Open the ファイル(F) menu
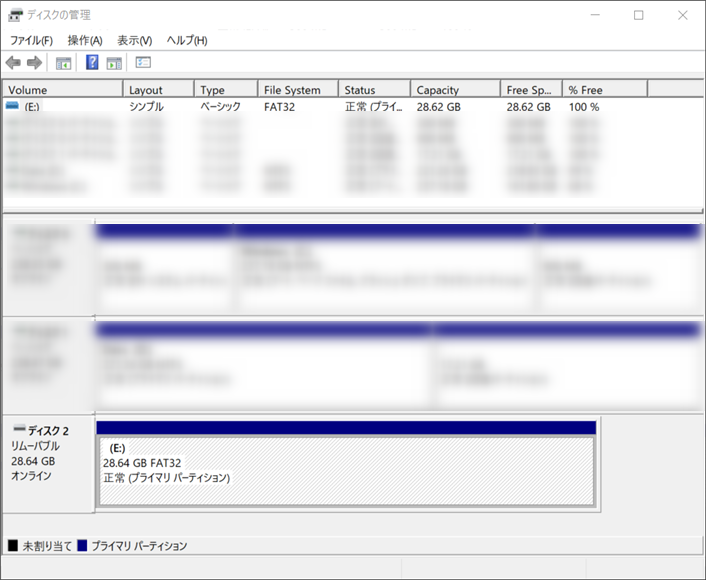 coord(32,41)
